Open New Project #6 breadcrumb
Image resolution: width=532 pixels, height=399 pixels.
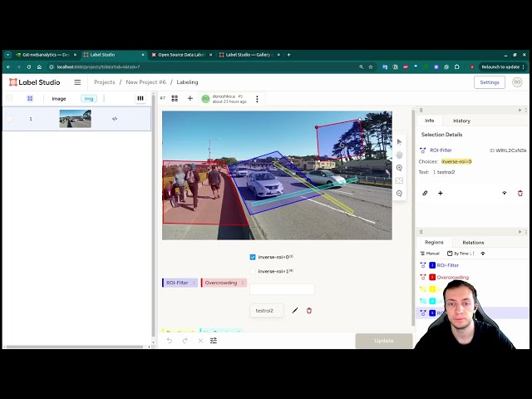[x=146, y=82]
